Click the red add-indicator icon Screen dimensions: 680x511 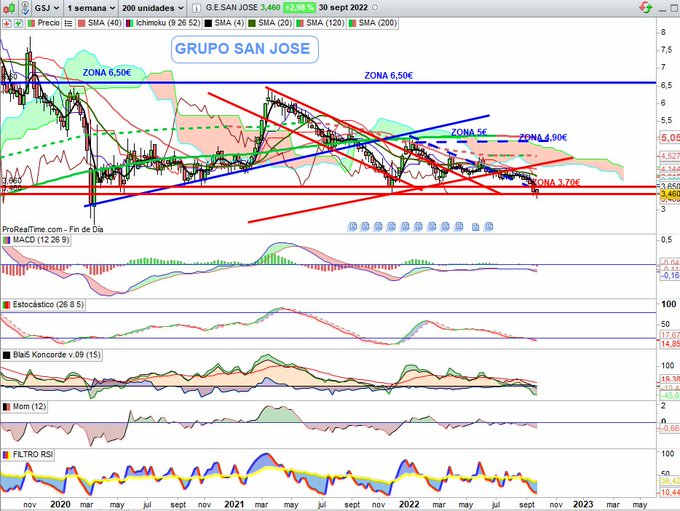tap(7, 23)
